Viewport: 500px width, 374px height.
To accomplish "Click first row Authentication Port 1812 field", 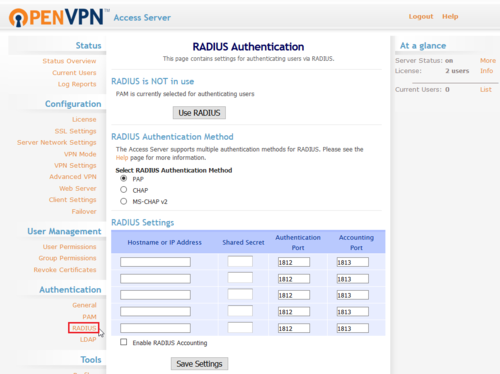I will (294, 262).
